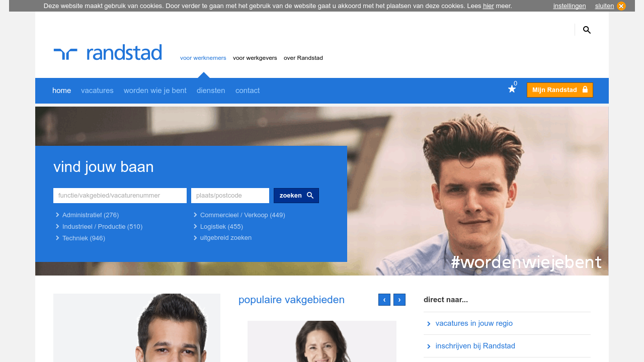Switch to the over Randstad tab
Viewport: 644px width, 362px height.
tap(303, 58)
